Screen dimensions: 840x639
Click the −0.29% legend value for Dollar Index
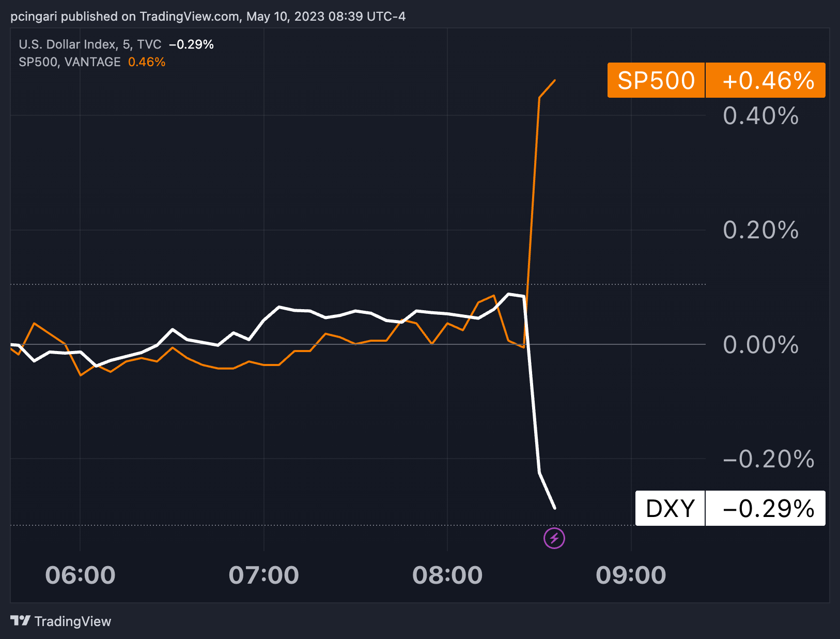(x=191, y=44)
